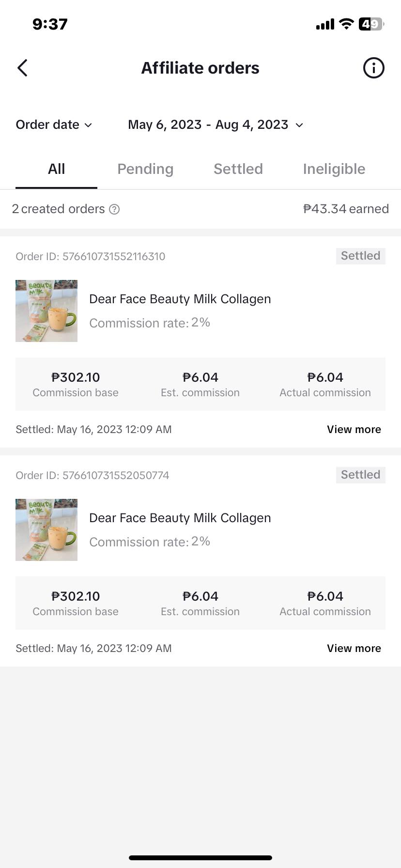View more for order ending 116310
The width and height of the screenshot is (401, 868).
354,430
